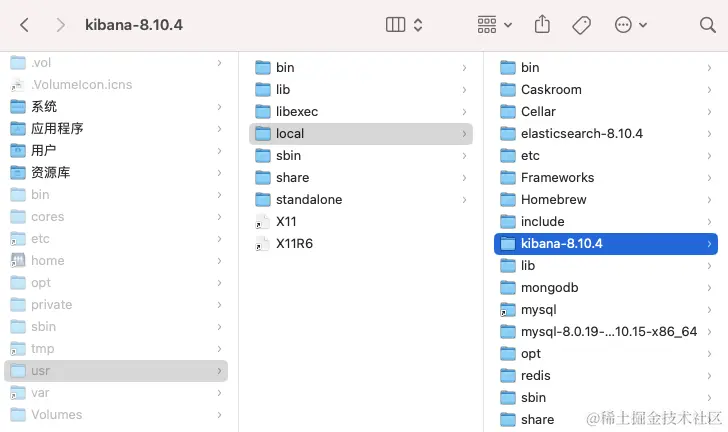Select the 资源库 folder icon

pos(18,173)
